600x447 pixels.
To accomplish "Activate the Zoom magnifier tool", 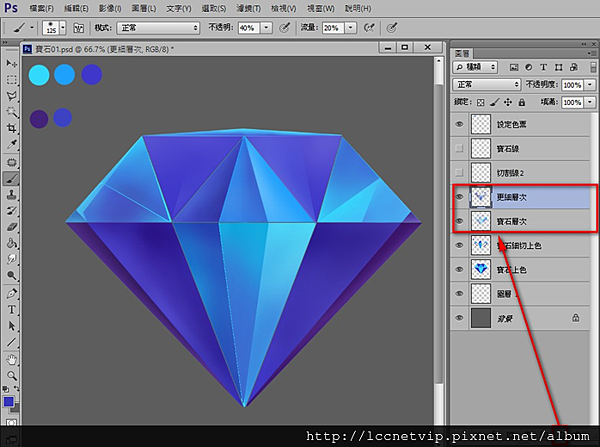I will (11, 374).
